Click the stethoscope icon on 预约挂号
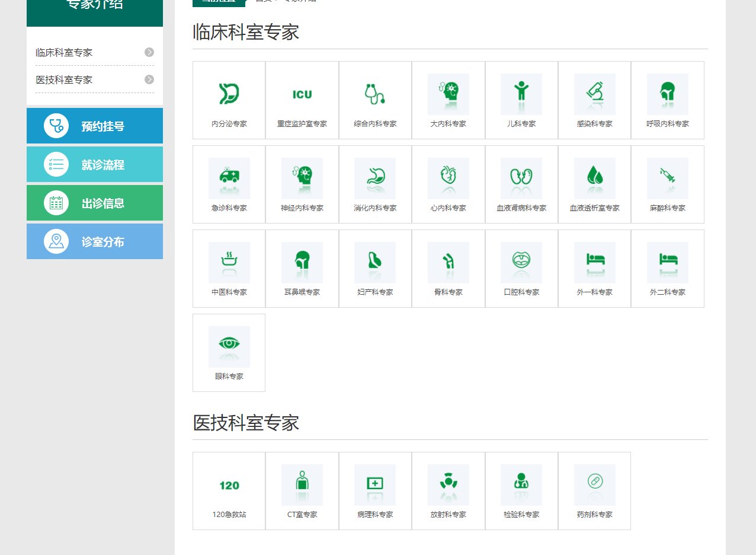This screenshot has height=555, width=756. pyautogui.click(x=56, y=126)
